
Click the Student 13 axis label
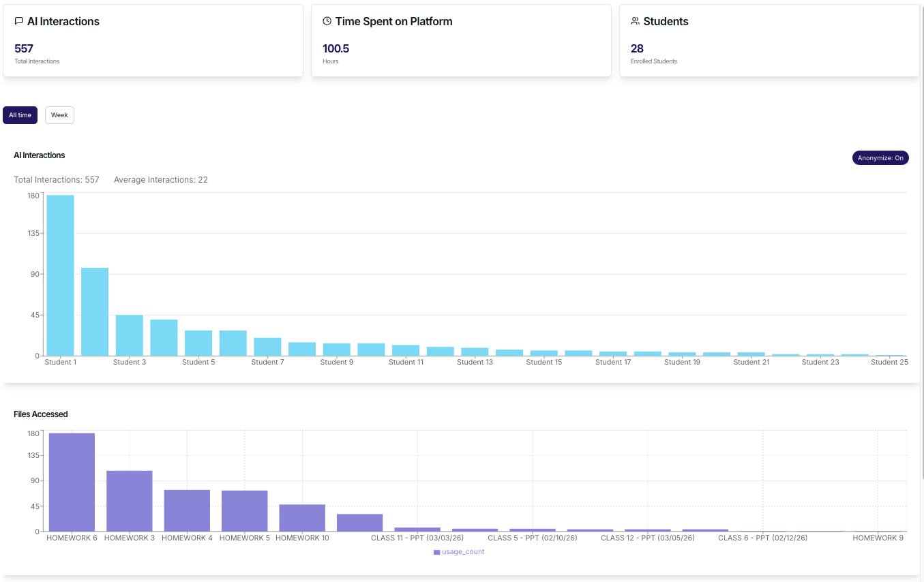[475, 362]
